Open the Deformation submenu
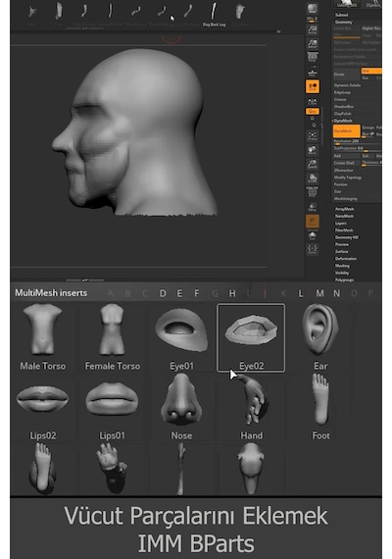This screenshot has width=392, height=559. [x=346, y=259]
